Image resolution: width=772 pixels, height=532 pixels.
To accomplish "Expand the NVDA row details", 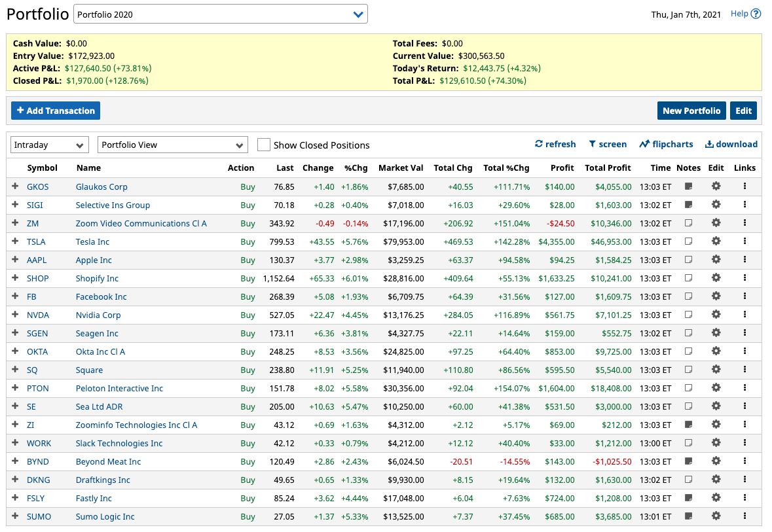I will [15, 315].
